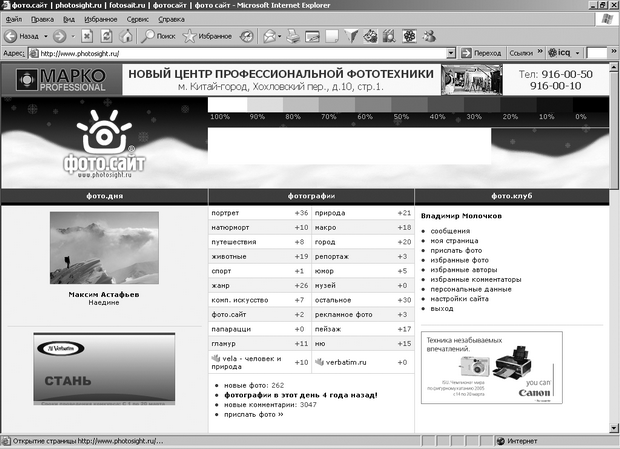Click the Windows logo throbber

pos(607,19)
